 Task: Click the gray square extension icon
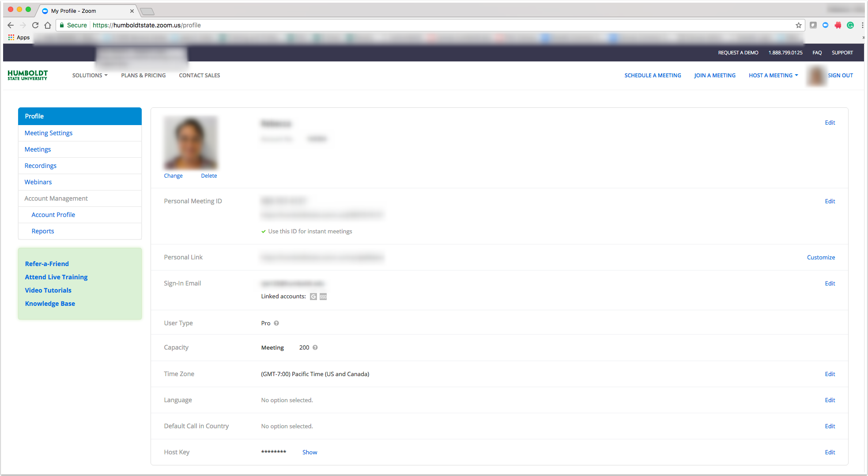click(x=813, y=25)
